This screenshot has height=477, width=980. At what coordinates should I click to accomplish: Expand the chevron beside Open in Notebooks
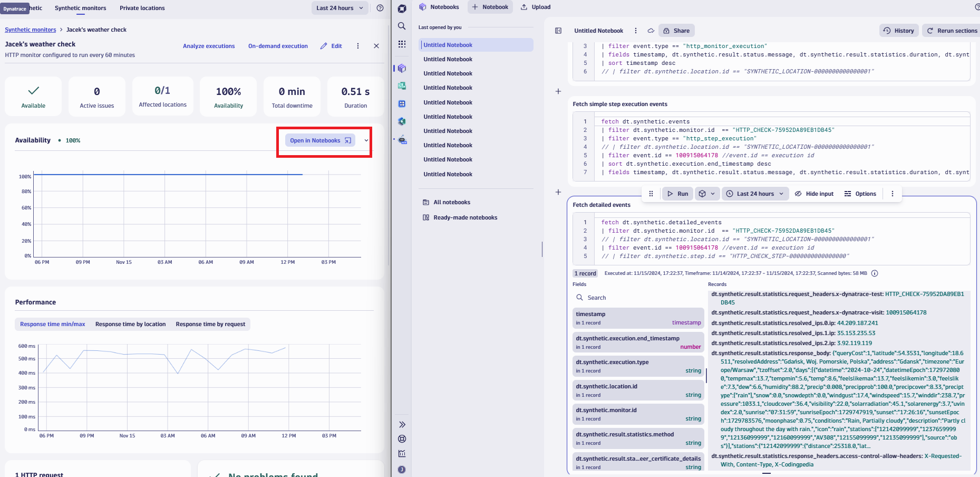[x=366, y=140]
